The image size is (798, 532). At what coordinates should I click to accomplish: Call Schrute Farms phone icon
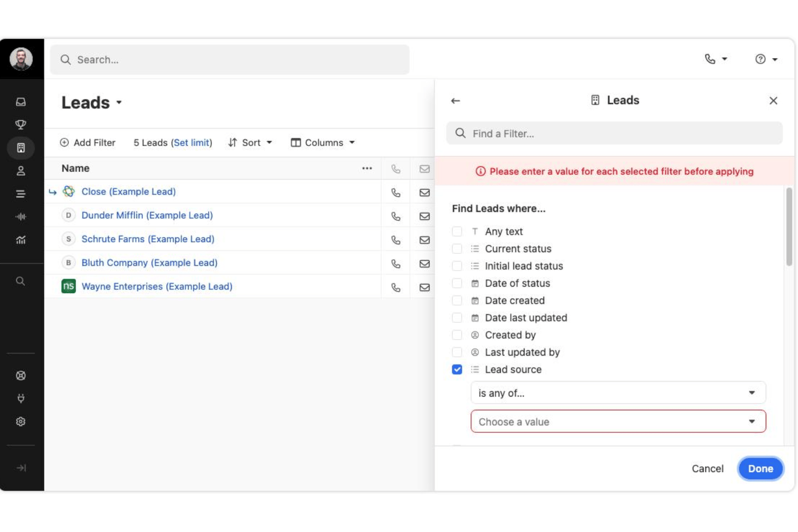[396, 240]
